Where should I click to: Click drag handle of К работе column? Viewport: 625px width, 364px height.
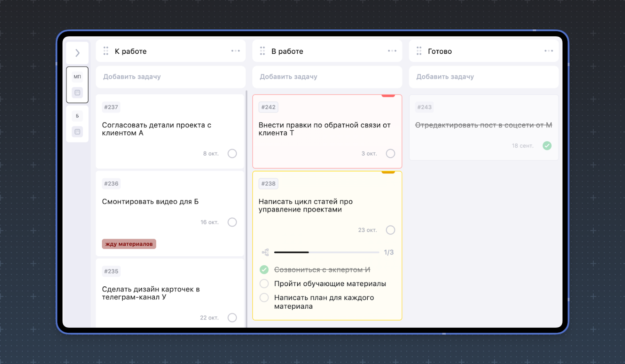coord(105,51)
